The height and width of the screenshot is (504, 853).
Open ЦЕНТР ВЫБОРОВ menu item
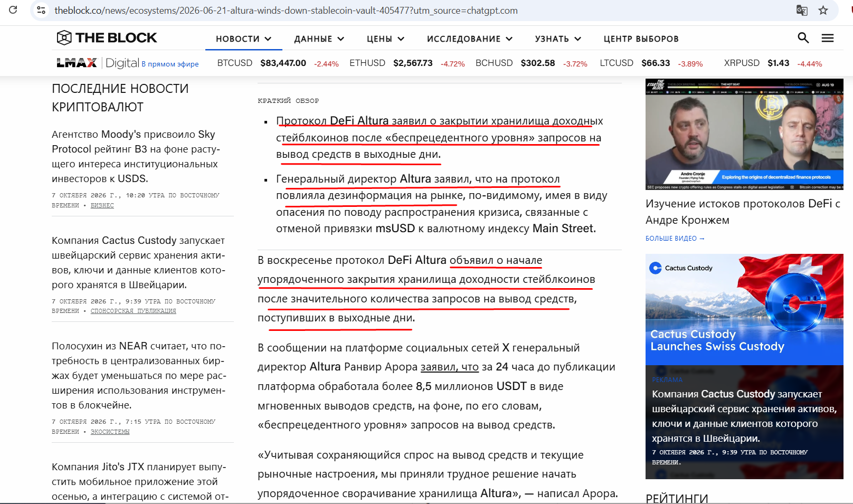641,39
